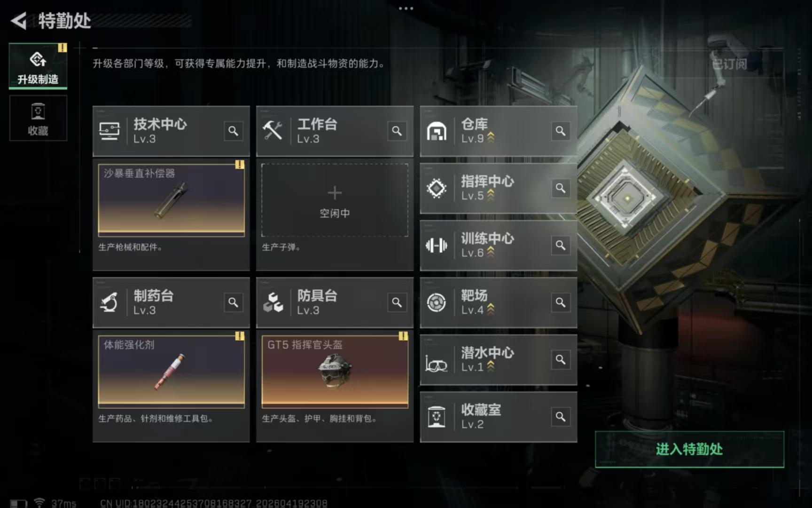
Task: Click the 工作台 magnifier icon
Action: pos(397,131)
